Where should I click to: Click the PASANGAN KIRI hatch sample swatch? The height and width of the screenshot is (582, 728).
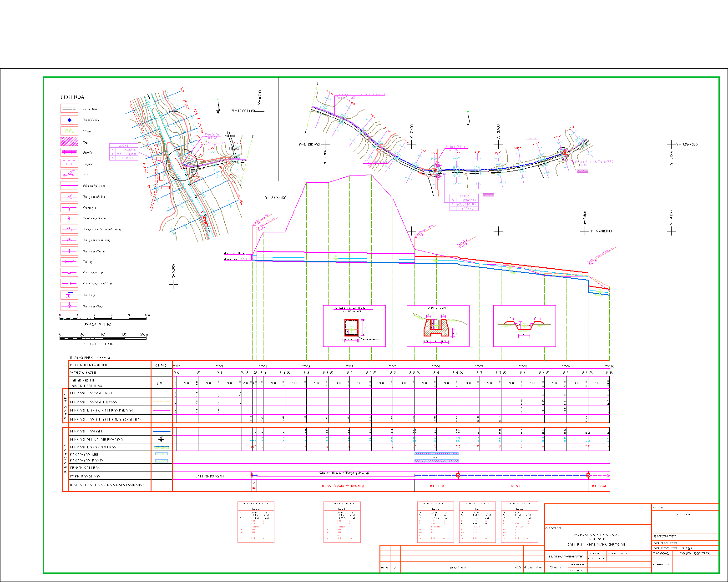tap(162, 454)
